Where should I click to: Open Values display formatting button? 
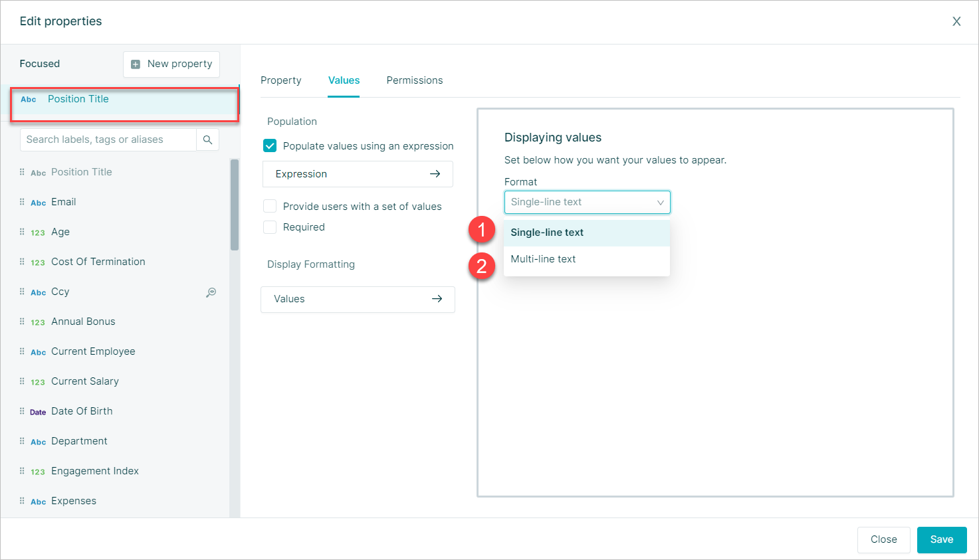click(x=358, y=299)
